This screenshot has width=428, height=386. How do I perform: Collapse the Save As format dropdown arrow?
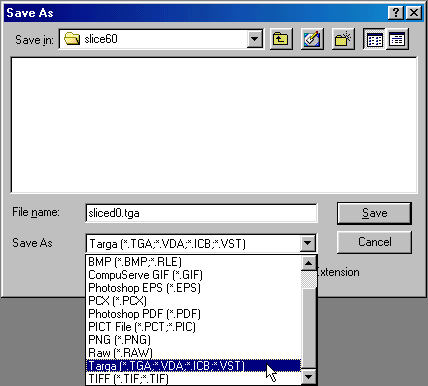point(307,243)
